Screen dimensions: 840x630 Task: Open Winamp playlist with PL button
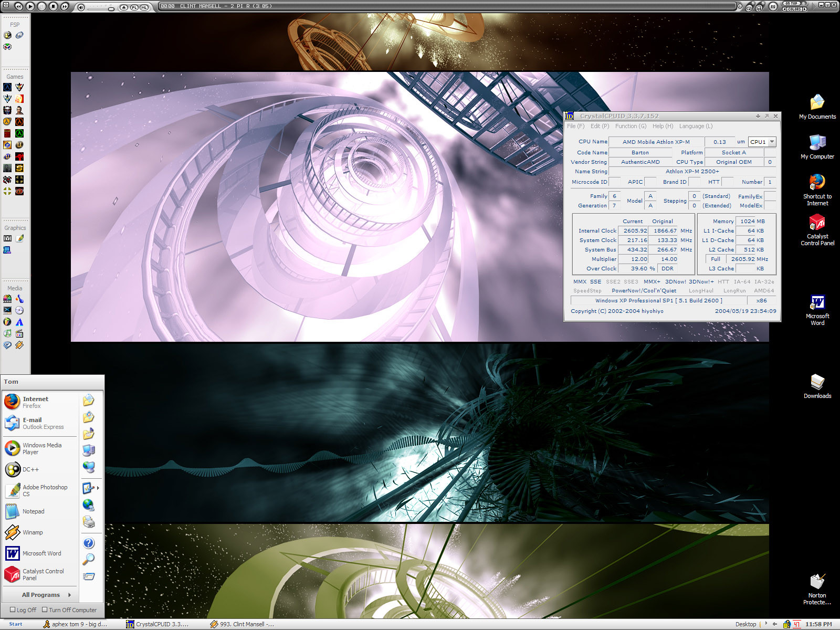[134, 7]
